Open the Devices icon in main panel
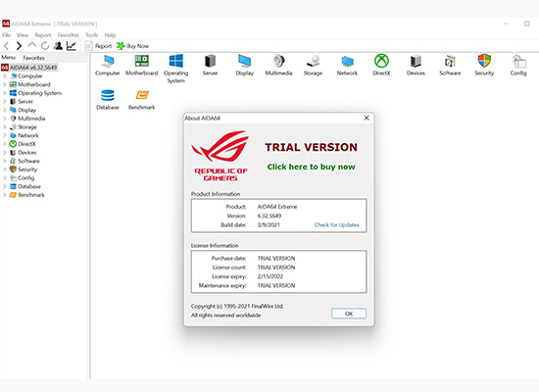Screen dimensions: 539x392 point(416,65)
